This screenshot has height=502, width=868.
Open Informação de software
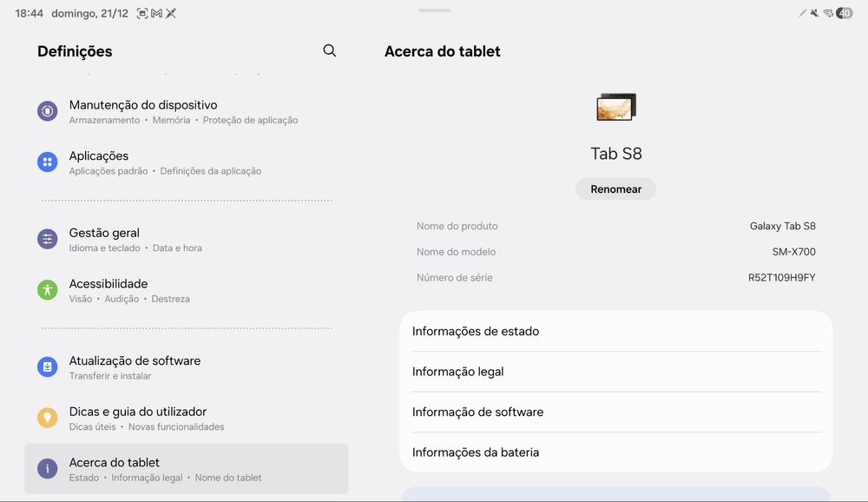616,413
